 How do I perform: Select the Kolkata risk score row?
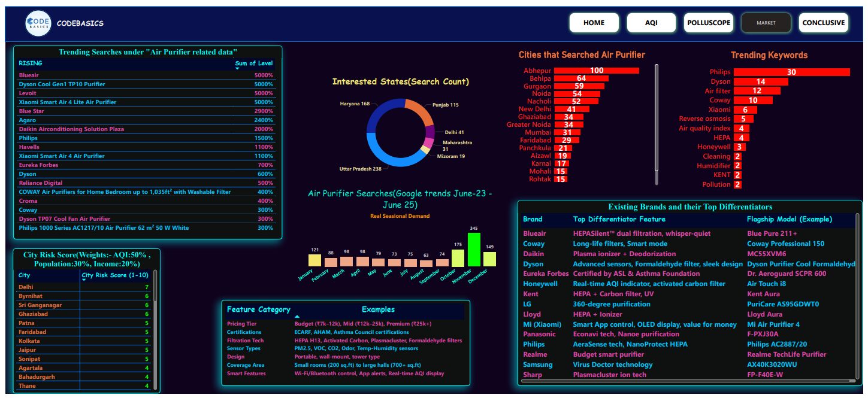pos(84,341)
